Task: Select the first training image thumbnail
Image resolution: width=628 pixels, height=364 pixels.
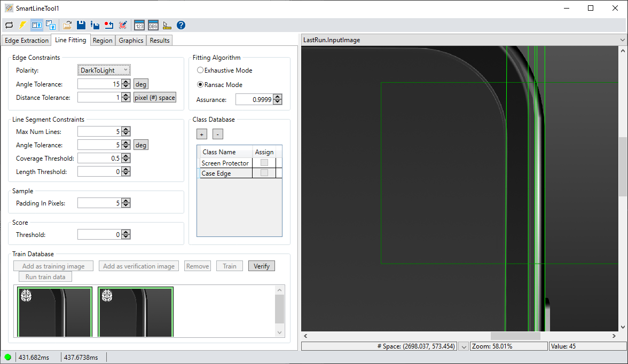Action: click(x=54, y=312)
